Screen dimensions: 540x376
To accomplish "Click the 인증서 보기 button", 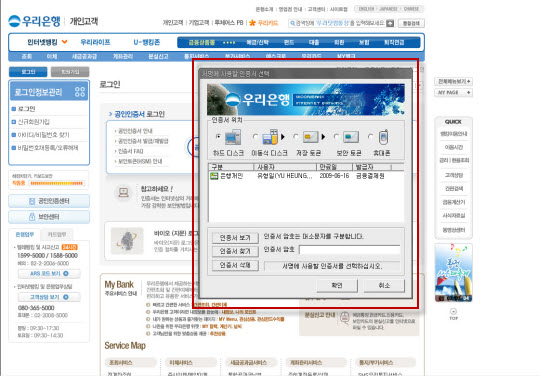I will pos(235,238).
